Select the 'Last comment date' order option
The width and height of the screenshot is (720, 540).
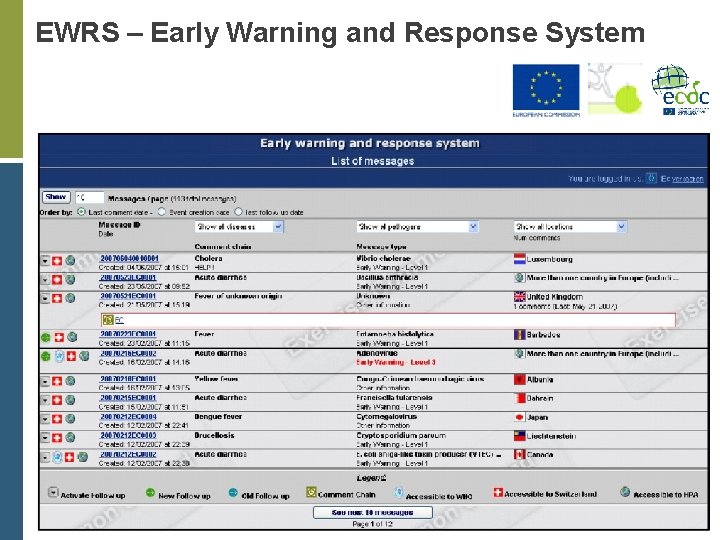(81, 212)
